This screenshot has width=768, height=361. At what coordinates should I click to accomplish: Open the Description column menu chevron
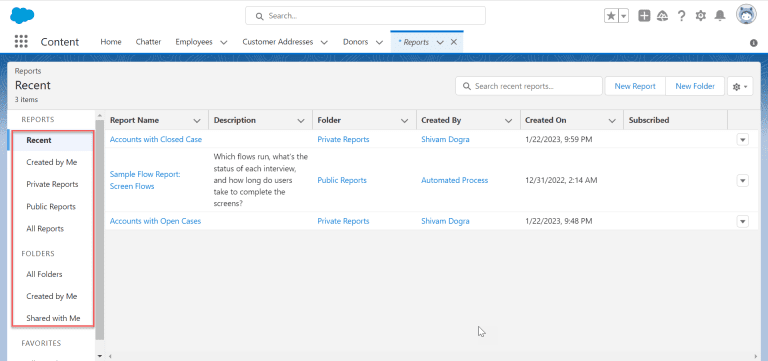pos(301,120)
